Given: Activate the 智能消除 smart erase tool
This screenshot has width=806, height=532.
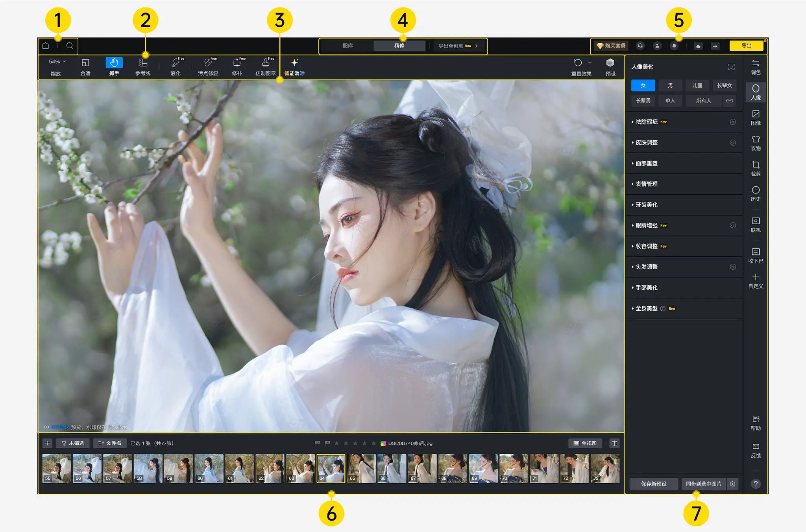Looking at the screenshot, I should (x=294, y=66).
